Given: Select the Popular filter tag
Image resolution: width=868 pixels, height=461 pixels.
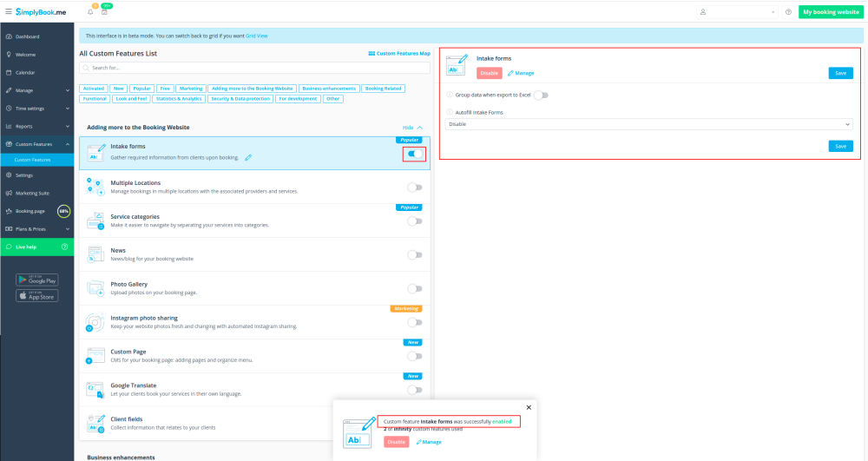Looking at the screenshot, I should pyautogui.click(x=141, y=89).
